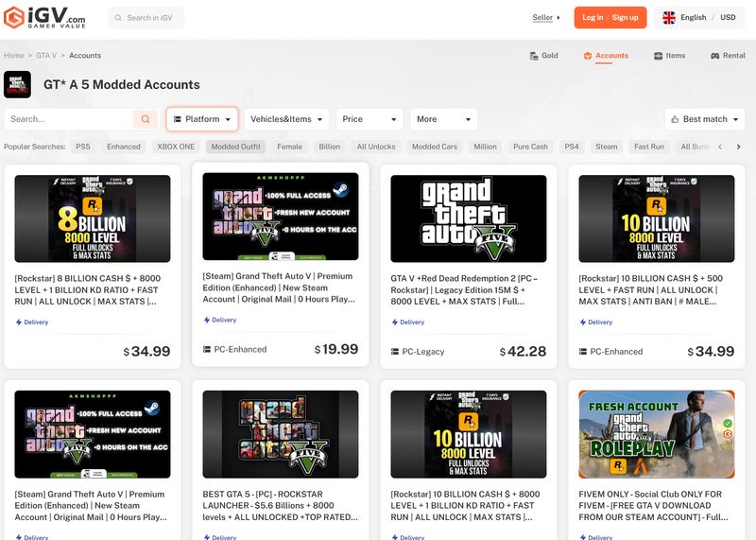Select PS5 popular search tag

(83, 147)
